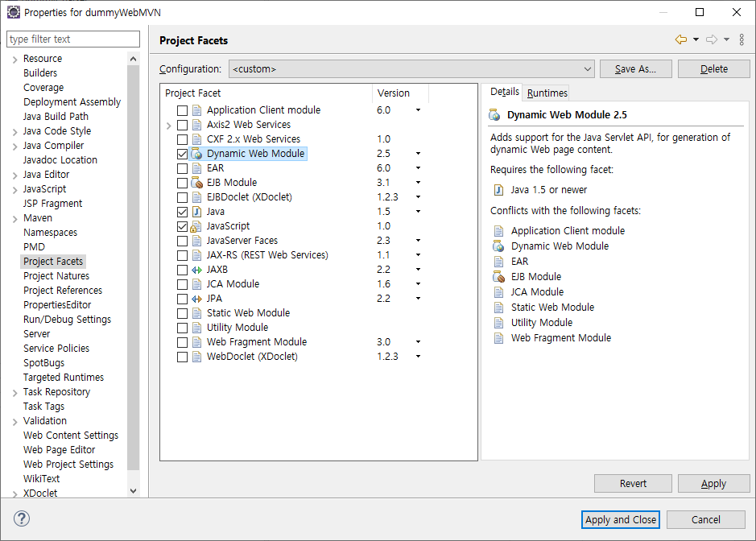Click the Static Web Module icon in facet list

196,313
